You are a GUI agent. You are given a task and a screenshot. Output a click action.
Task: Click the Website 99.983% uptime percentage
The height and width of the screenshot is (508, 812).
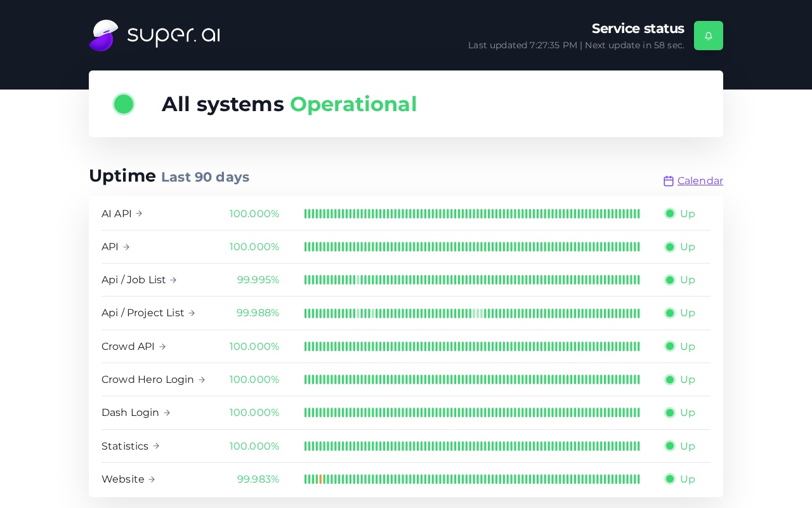tap(258, 479)
